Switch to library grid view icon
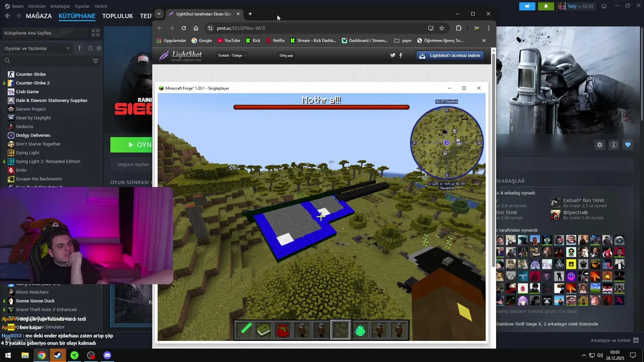Image resolution: width=644 pixels, height=362 pixels. coord(95,33)
